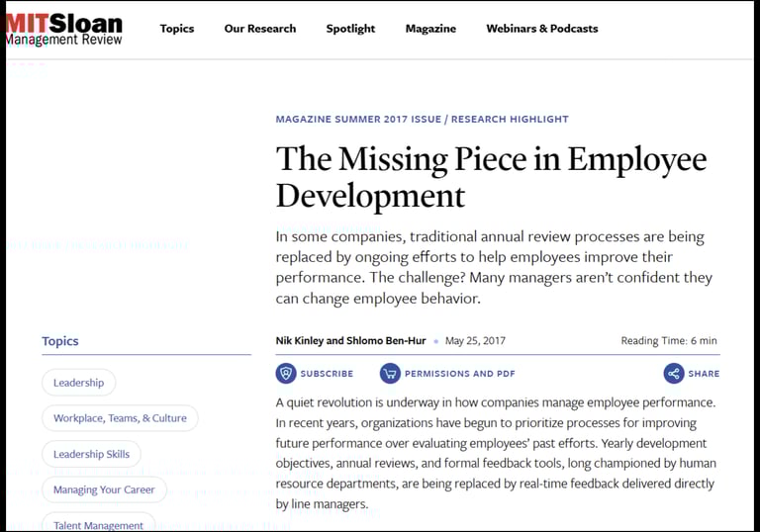Screen dimensions: 760x532
Task: Click the article headline about Employee Development
Action: 491,177
